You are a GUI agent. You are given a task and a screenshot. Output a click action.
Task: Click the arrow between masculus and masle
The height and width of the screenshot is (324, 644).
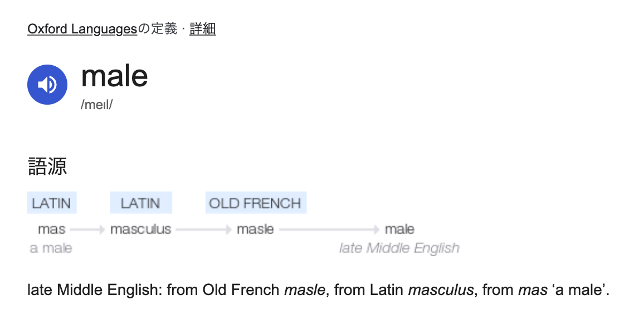204,229
